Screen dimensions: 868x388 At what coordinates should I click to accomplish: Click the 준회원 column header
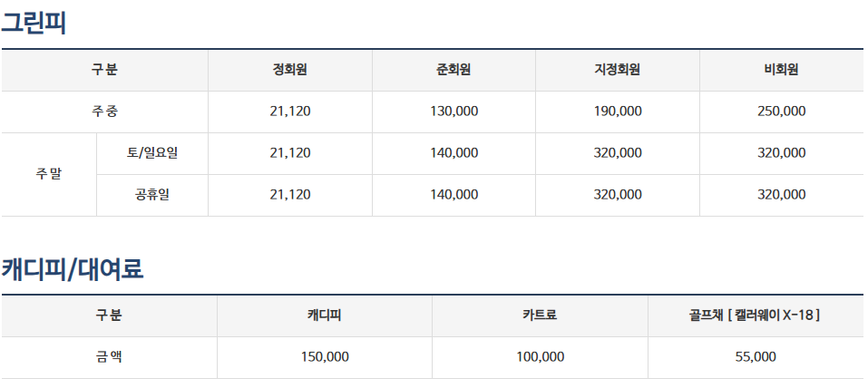[454, 70]
